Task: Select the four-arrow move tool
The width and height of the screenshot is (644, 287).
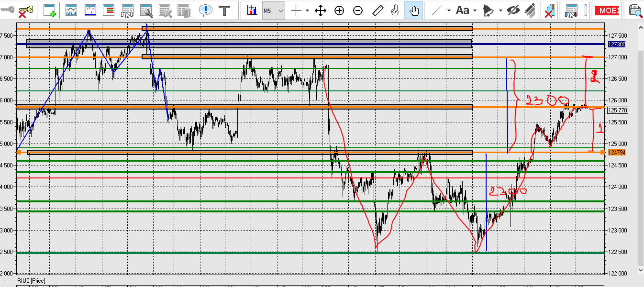Action: (321, 10)
